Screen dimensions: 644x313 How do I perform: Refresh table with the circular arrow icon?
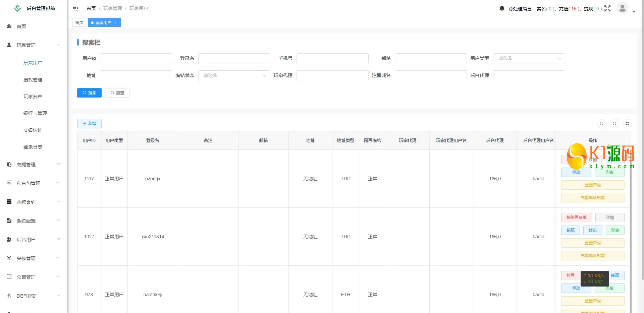click(614, 124)
